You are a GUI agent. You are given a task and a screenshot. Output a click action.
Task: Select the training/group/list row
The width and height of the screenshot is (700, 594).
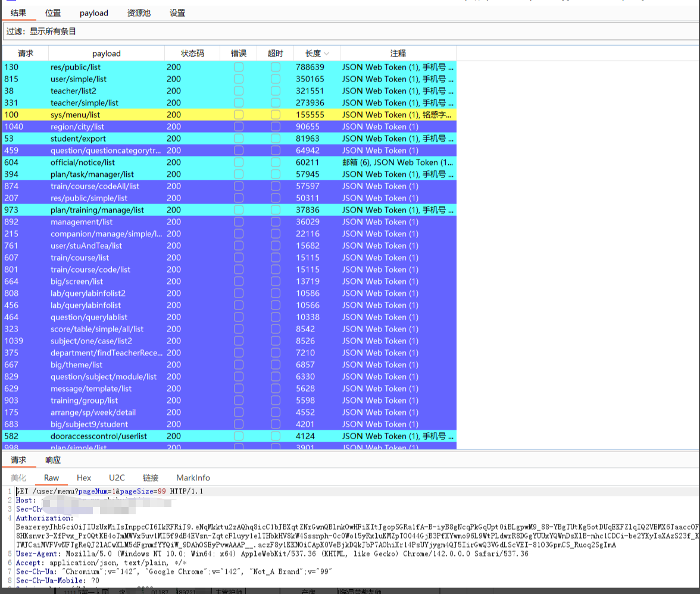click(x=230, y=401)
